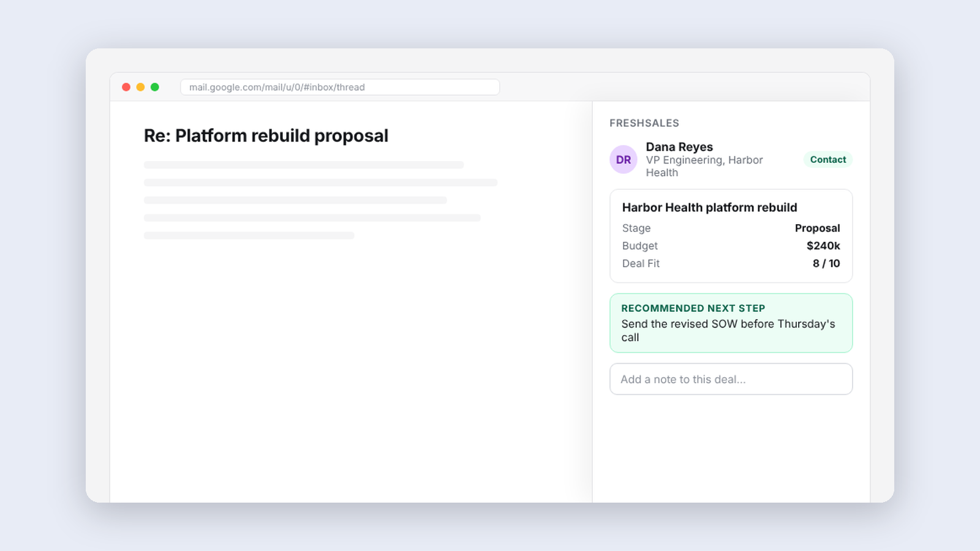Click the Deal Fit label
The height and width of the screenshot is (551, 980).
(x=641, y=264)
